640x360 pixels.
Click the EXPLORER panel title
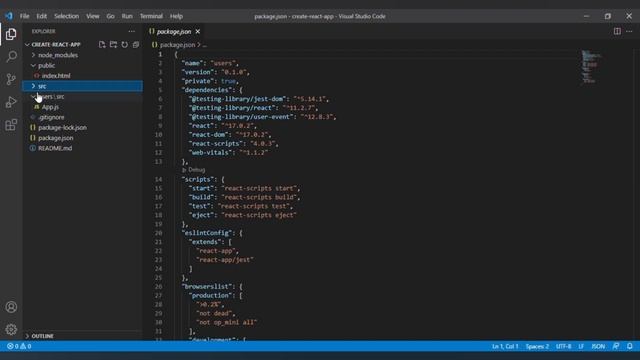[x=44, y=31]
